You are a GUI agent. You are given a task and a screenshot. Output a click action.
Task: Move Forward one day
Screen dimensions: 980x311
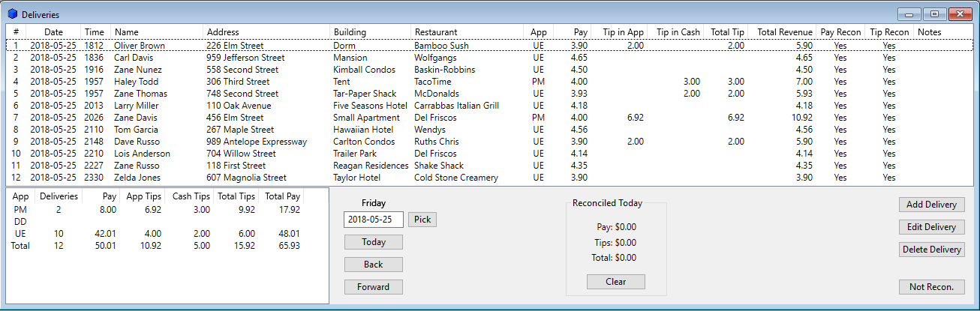(x=374, y=287)
